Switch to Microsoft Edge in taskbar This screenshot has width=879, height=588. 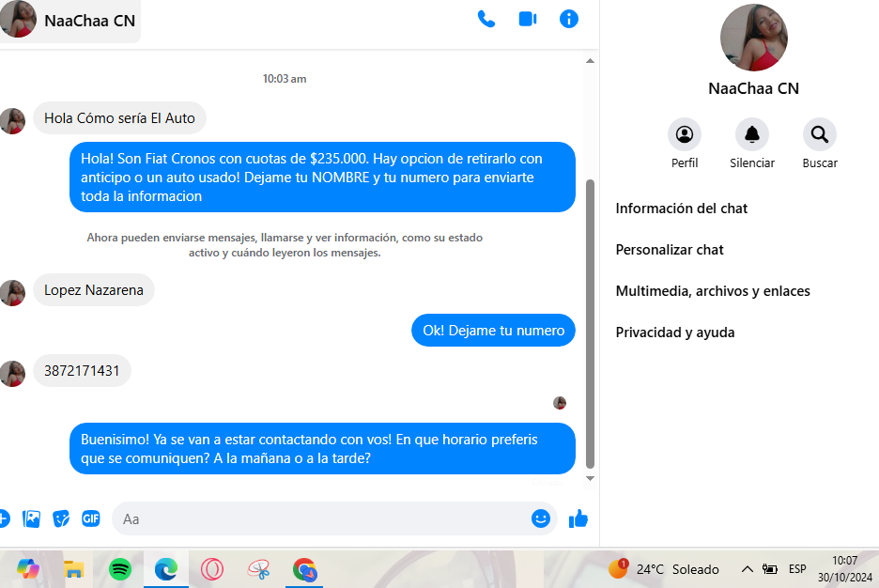(166, 569)
